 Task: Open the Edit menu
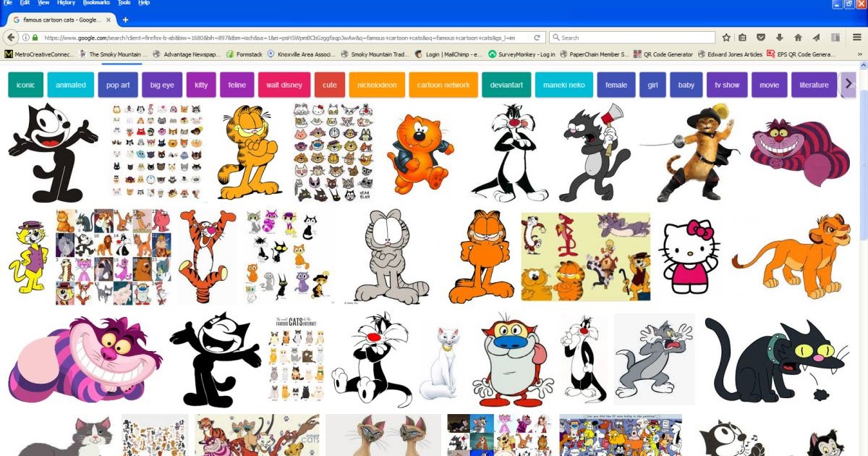(x=25, y=3)
